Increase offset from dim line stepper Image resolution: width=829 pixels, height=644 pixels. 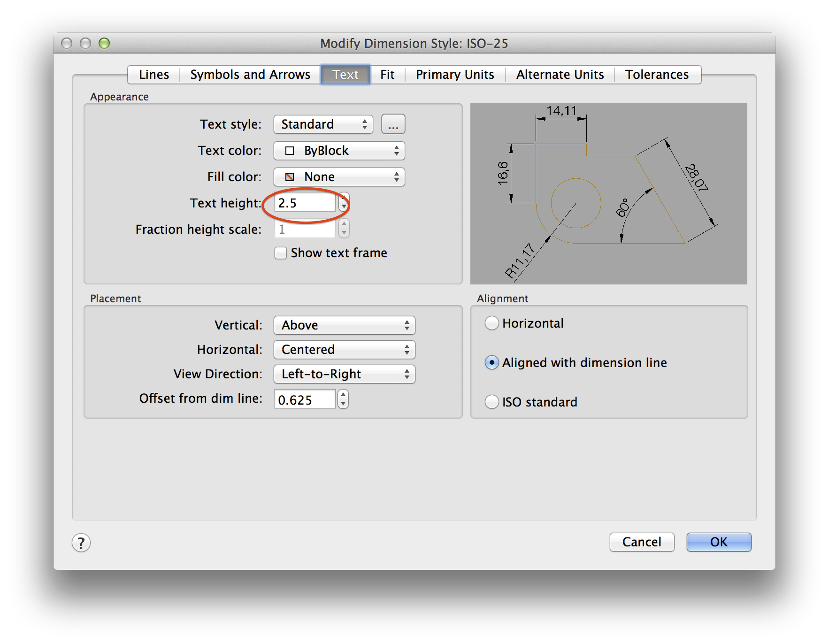344,395
